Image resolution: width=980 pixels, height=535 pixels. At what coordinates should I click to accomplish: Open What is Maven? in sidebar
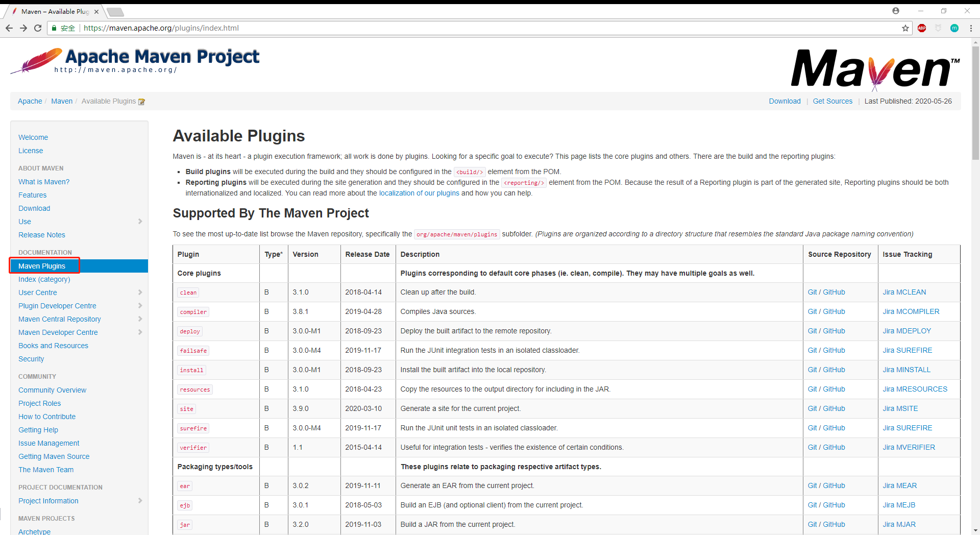[x=44, y=182]
